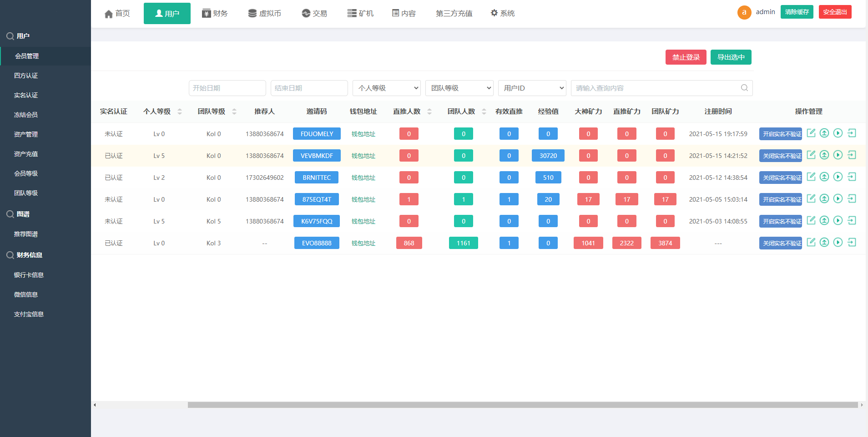Toggle 开启实名不验证 on the first row

coord(780,133)
